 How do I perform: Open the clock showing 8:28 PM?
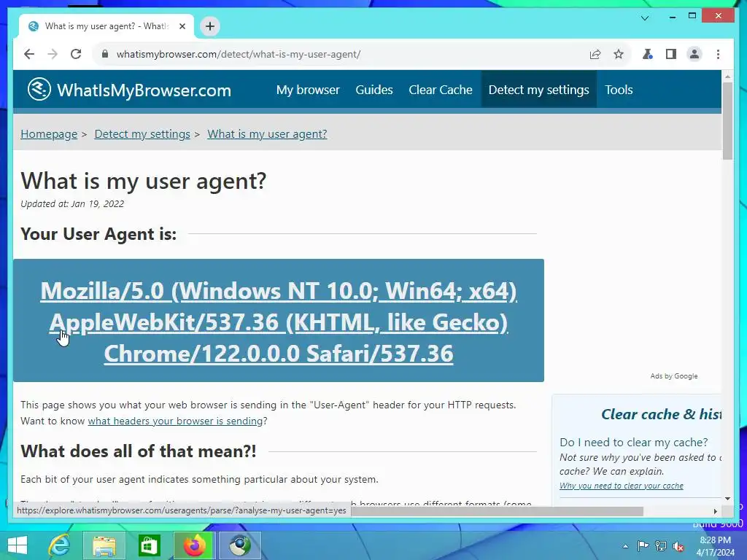point(715,546)
